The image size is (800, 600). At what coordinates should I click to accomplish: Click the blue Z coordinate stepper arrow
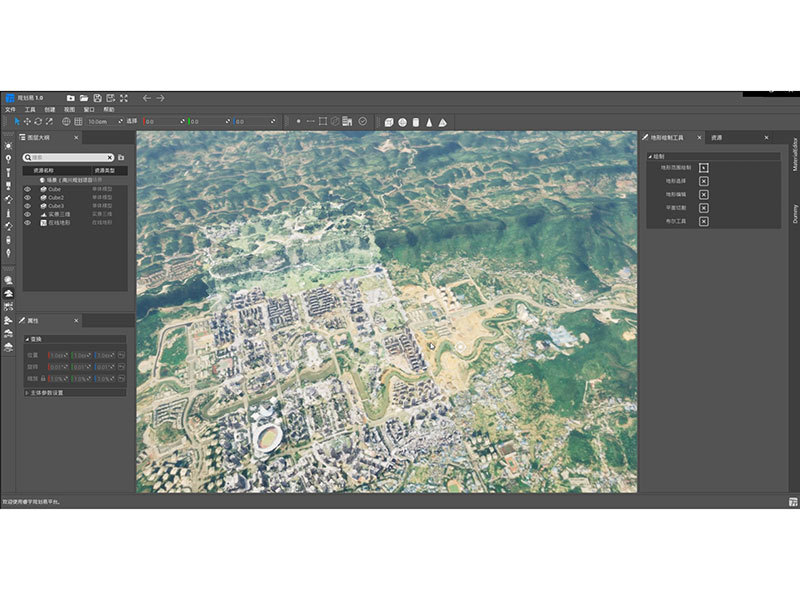pyautogui.click(x=272, y=121)
